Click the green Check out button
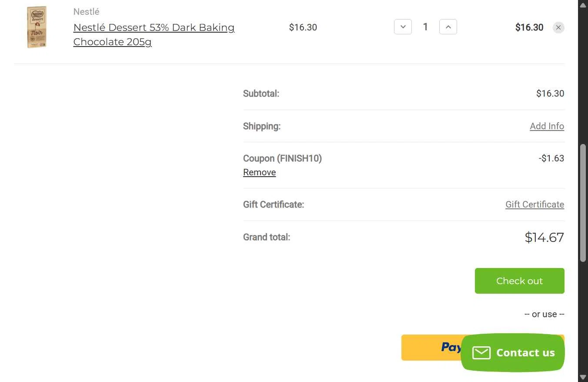The height and width of the screenshot is (382, 588). pyautogui.click(x=519, y=281)
